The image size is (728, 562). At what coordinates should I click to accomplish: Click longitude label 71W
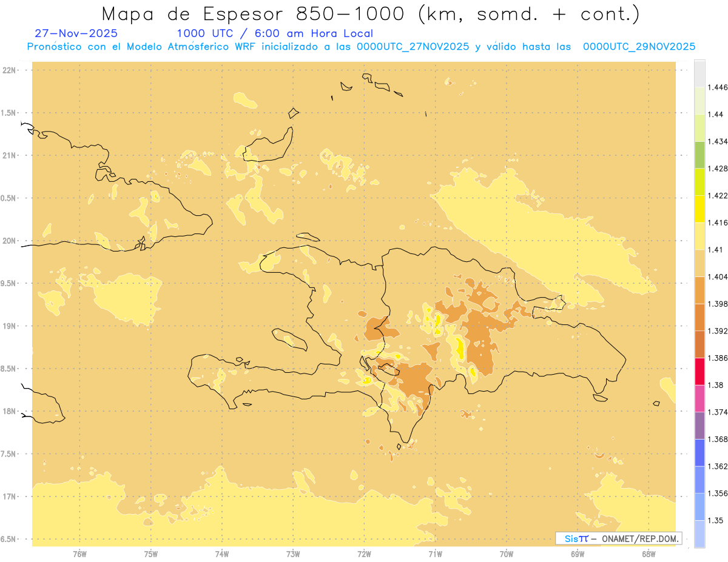click(435, 554)
